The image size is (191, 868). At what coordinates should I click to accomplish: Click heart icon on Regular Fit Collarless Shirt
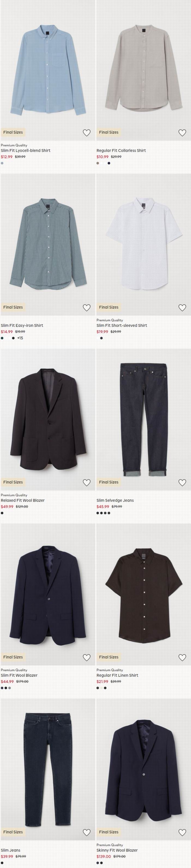(x=182, y=133)
